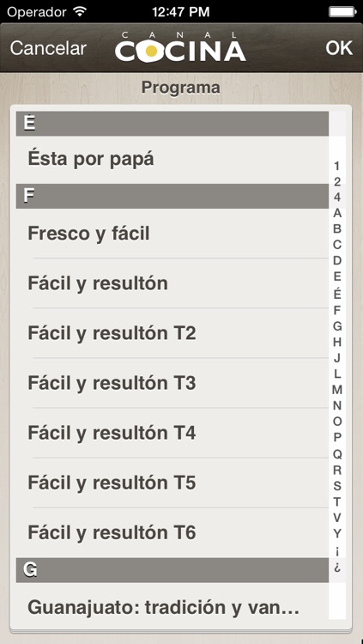Jump to letter V in index
Viewport: 363px width, 644px height.
pyautogui.click(x=337, y=518)
